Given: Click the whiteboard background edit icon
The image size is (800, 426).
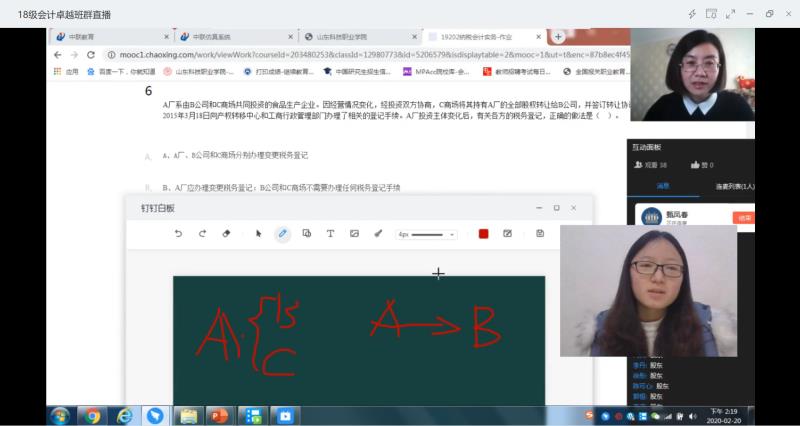Looking at the screenshot, I should coord(507,233).
